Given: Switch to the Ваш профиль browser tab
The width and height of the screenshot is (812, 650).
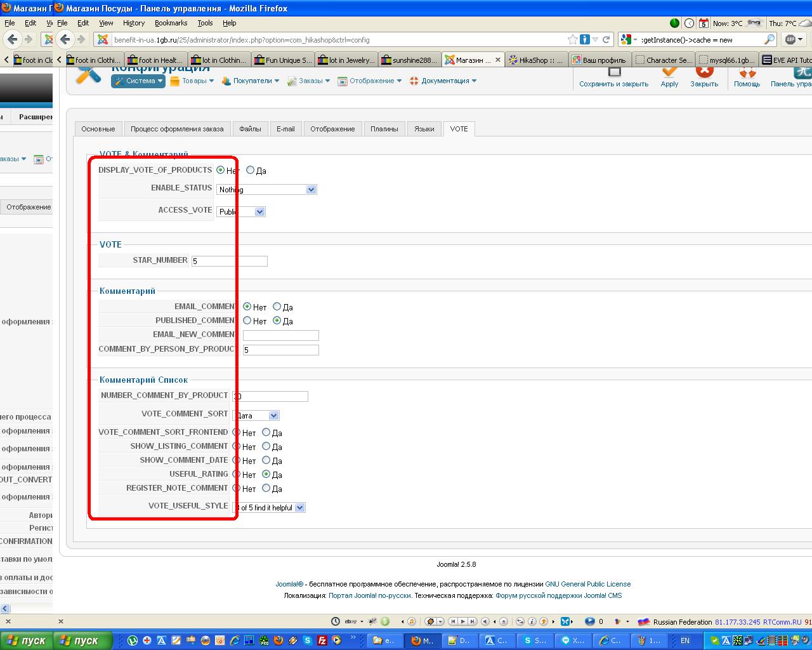Looking at the screenshot, I should 599,60.
